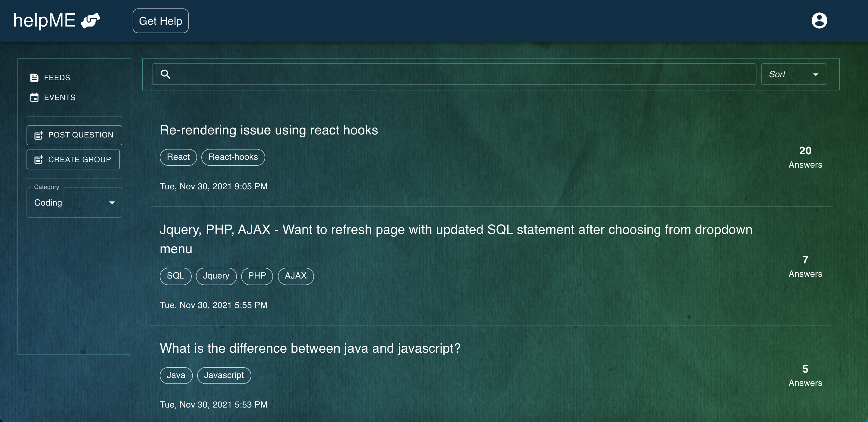Click the POST QUESTION form icon

[x=39, y=135]
